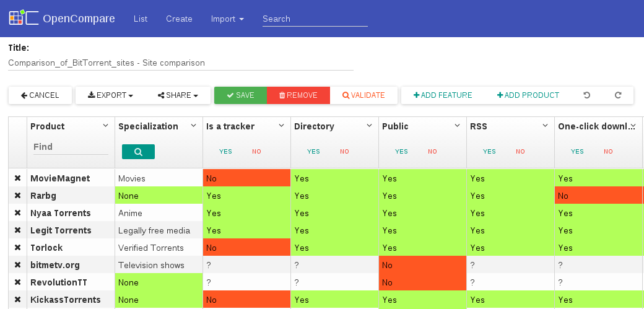Open One-click download column menu chevron

(x=633, y=126)
